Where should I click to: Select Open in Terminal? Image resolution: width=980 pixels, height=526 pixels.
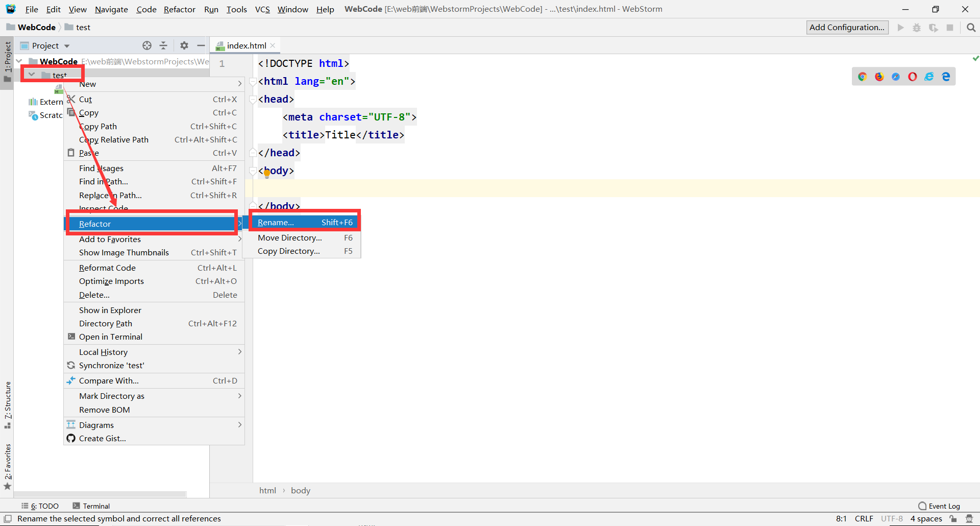click(x=154, y=337)
